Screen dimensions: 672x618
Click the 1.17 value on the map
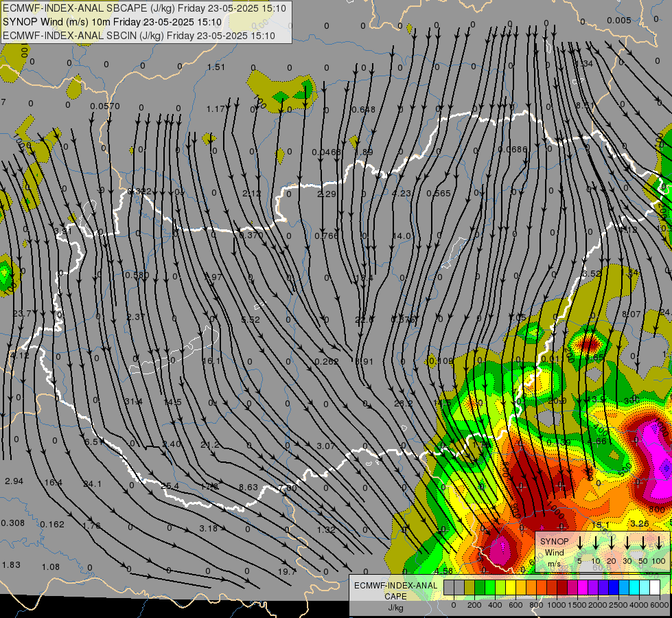(216, 109)
